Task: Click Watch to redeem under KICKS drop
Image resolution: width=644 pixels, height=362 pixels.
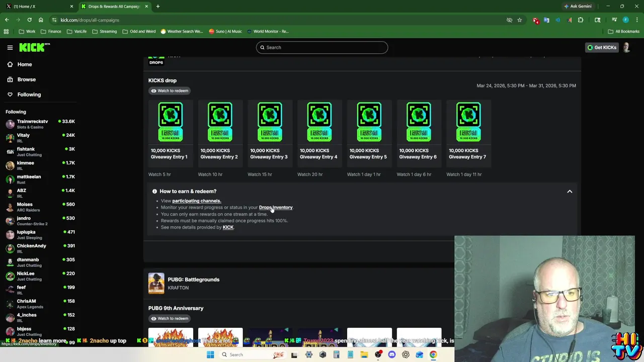Action: pos(170,90)
